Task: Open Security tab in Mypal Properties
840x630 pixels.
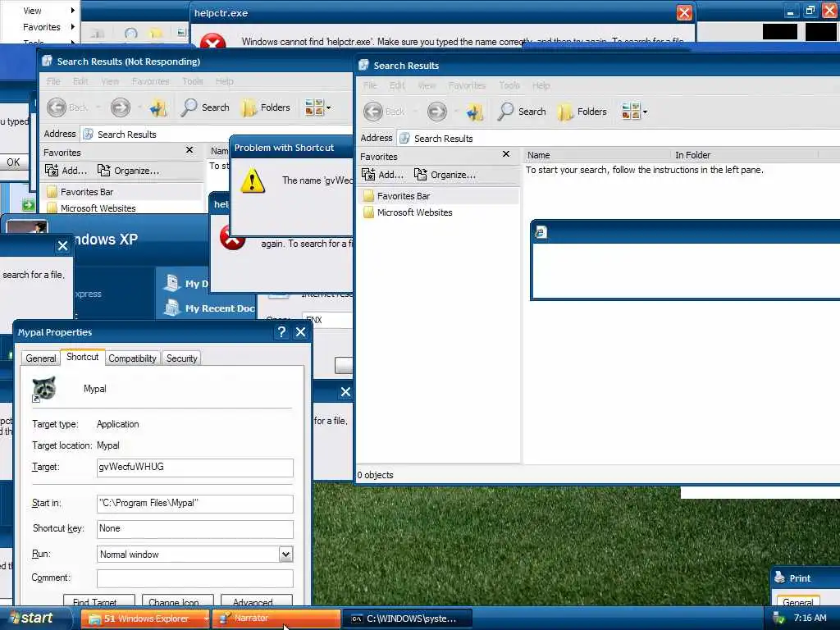Action: [x=181, y=358]
